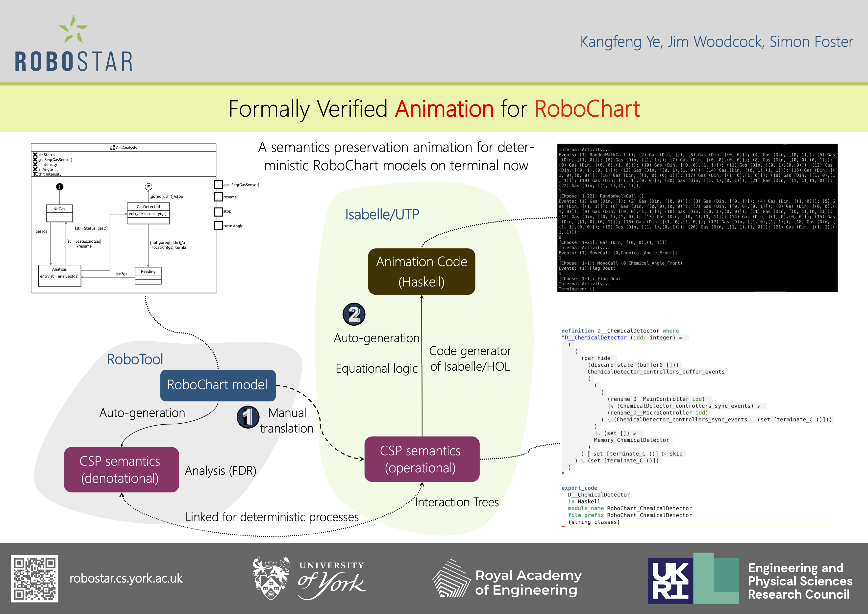Click the final state F circle
Image resolution: width=868 pixels, height=614 pixels.
149,187
